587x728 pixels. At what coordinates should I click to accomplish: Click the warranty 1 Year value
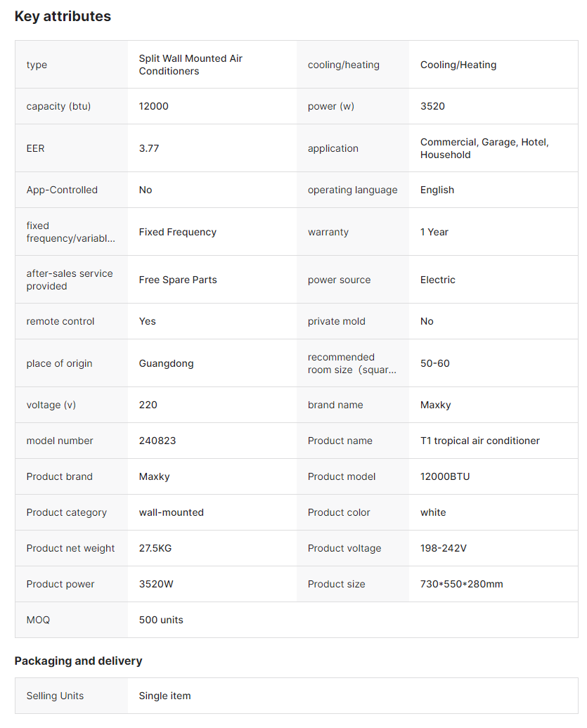click(434, 232)
